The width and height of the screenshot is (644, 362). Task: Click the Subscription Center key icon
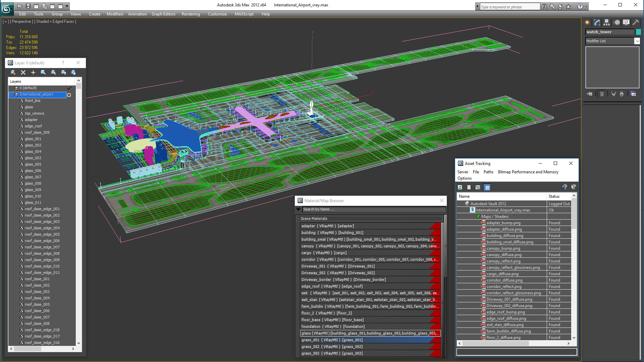(552, 6)
